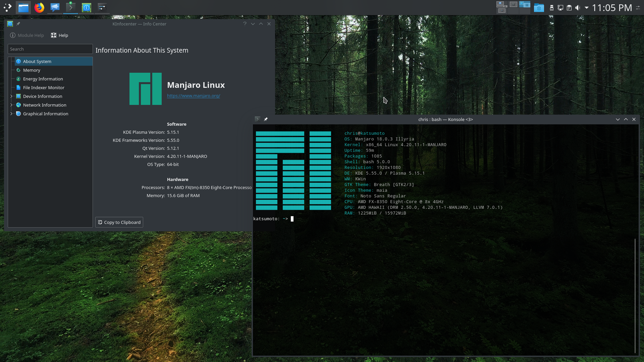Click Copy to Clipboard button
The height and width of the screenshot is (362, 644).
[x=119, y=222]
